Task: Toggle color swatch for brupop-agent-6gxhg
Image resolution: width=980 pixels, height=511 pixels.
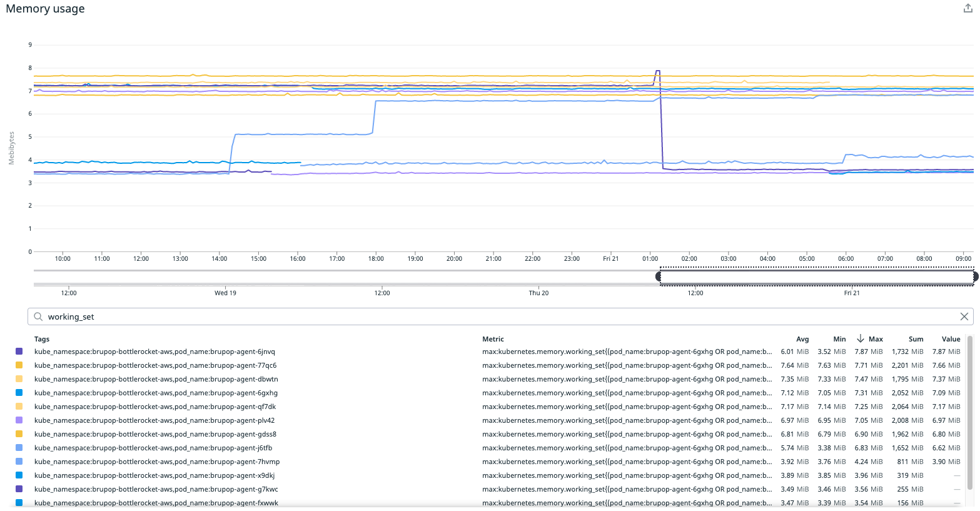Action: 19,393
